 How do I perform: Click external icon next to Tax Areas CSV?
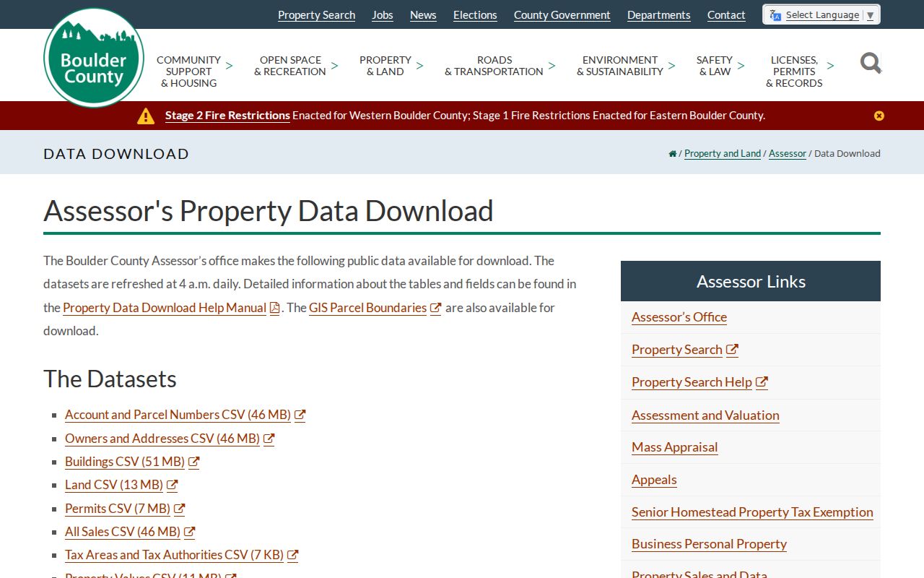tap(292, 555)
